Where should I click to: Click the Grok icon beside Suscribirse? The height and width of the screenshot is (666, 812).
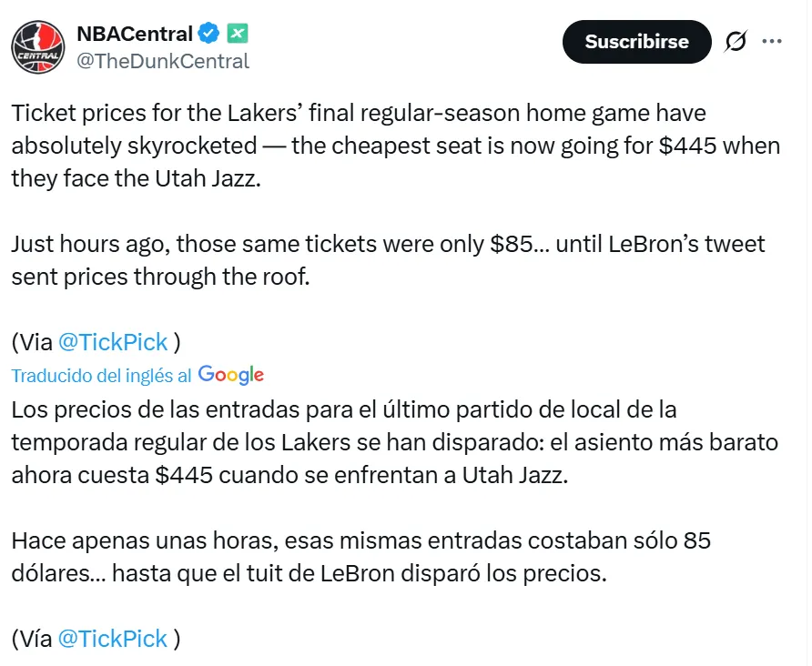[x=736, y=42]
